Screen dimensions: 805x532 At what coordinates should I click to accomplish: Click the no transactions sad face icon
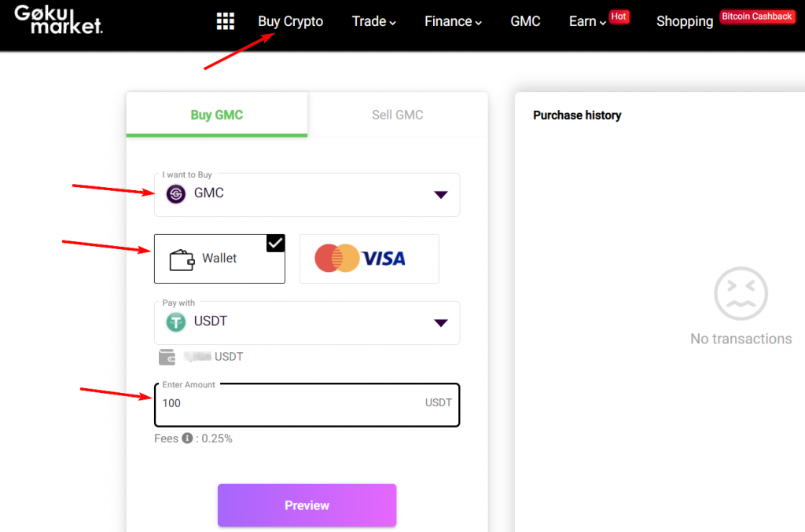click(741, 293)
